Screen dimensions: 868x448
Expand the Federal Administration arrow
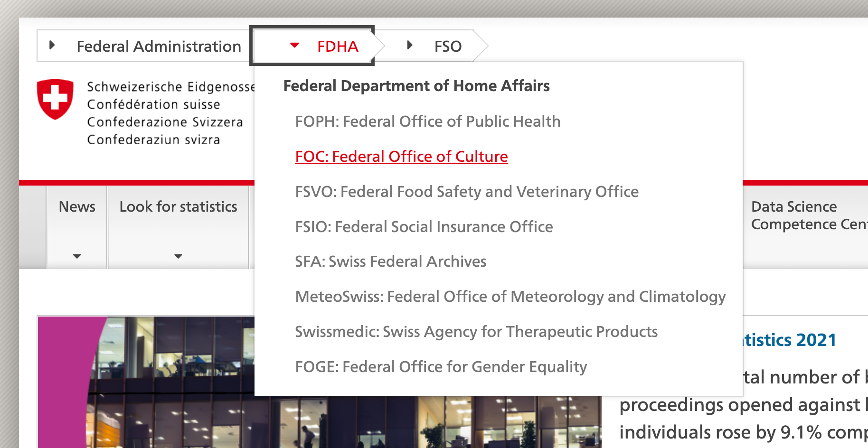pos(52,46)
